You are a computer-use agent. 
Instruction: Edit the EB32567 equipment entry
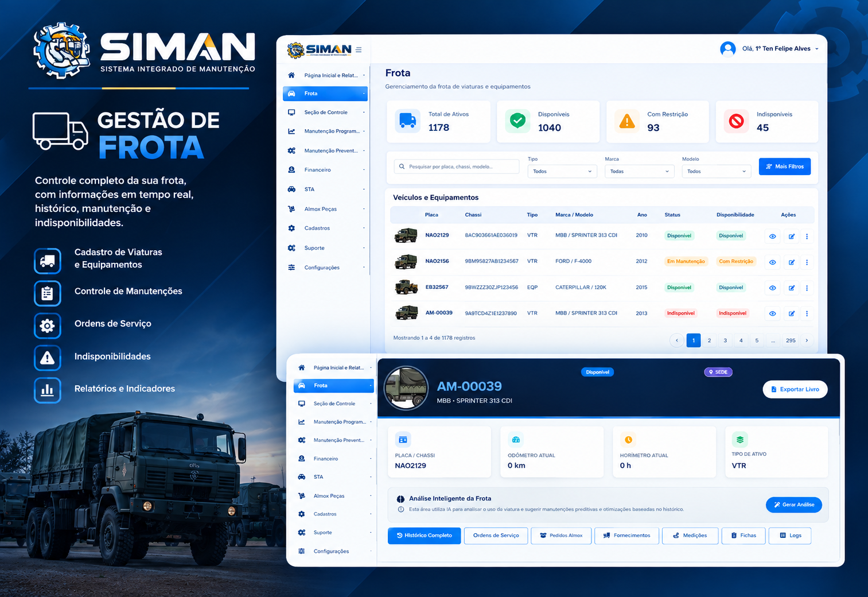(x=792, y=288)
